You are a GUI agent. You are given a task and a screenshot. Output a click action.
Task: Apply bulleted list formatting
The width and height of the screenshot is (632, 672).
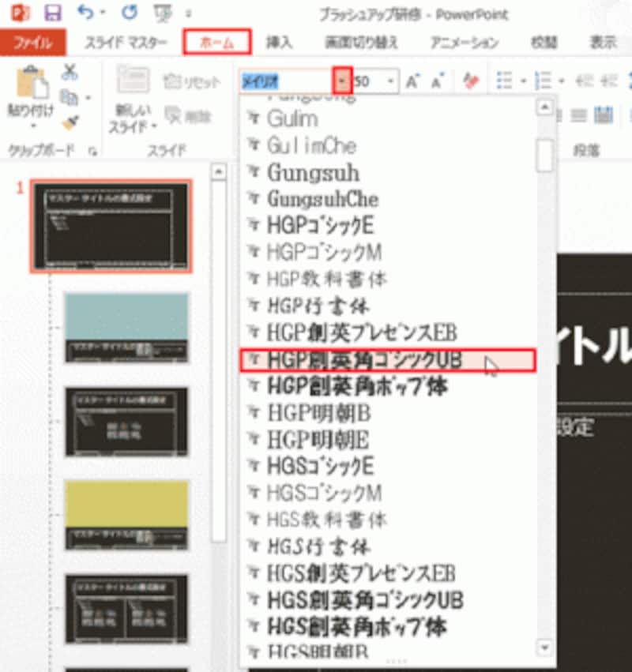[x=504, y=81]
